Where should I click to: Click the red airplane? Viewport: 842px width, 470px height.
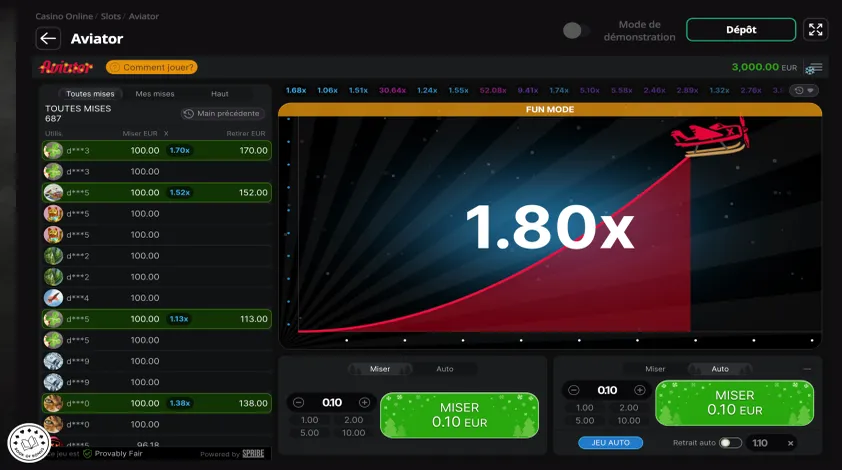(x=709, y=136)
